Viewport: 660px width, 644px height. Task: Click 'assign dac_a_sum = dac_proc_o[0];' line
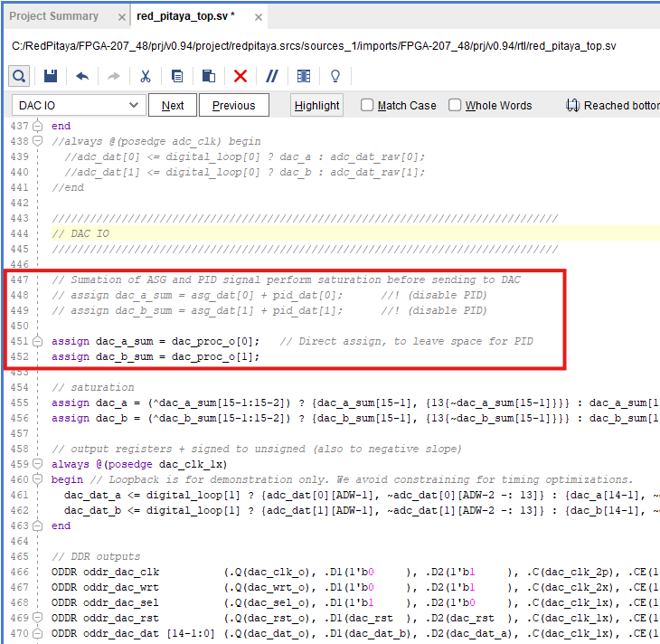tap(156, 341)
